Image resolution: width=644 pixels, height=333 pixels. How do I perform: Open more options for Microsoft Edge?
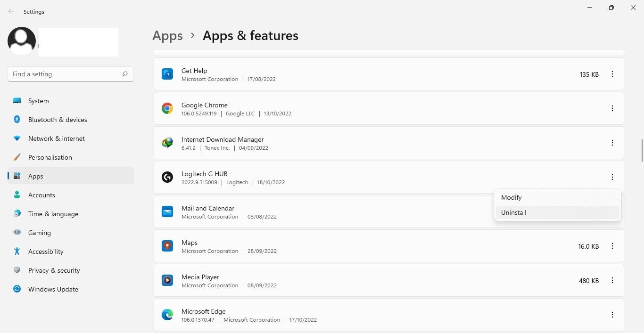(612, 315)
